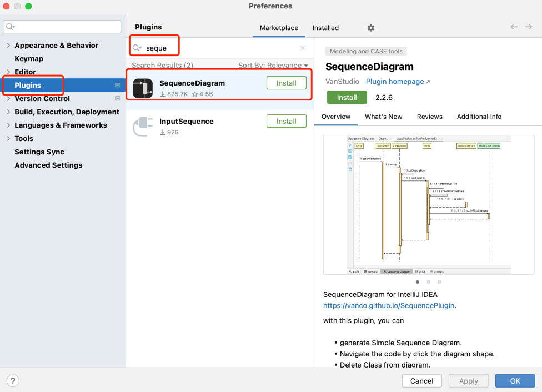This screenshot has width=542, height=392.
Task: Expand Languages & Frameworks node
Action: tap(8, 125)
